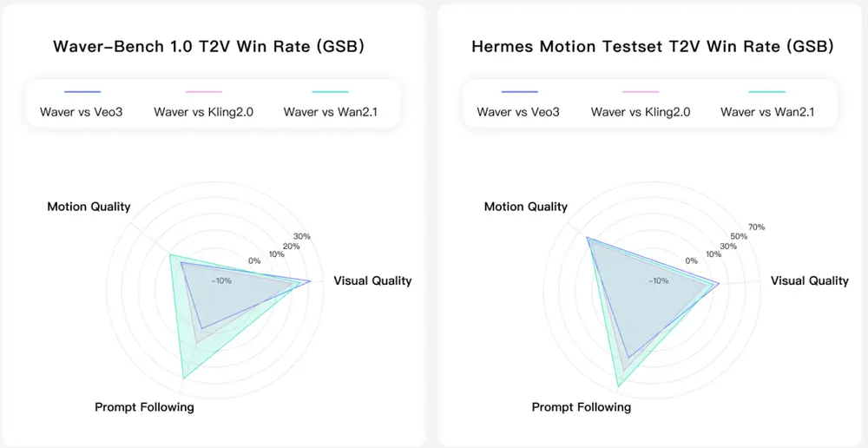Click the teal Wan2.1 line swatch in Hermes legend

[x=766, y=92]
